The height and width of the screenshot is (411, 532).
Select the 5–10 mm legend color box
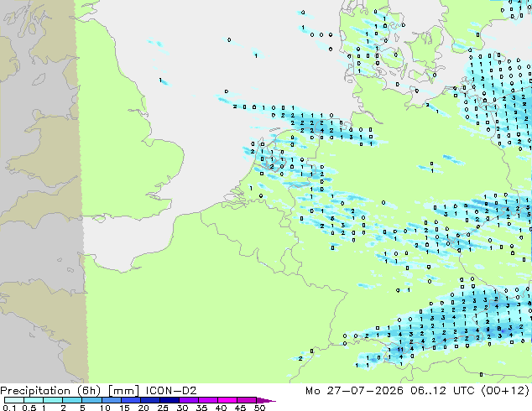click(91, 400)
